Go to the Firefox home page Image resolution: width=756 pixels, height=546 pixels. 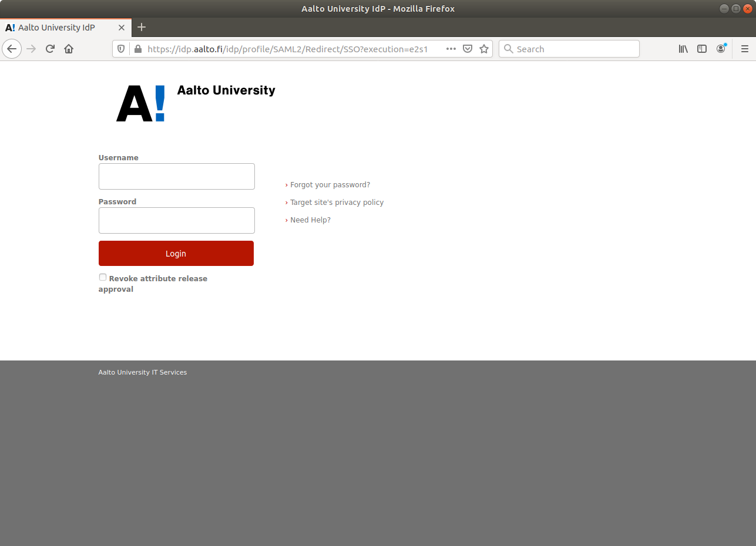69,49
